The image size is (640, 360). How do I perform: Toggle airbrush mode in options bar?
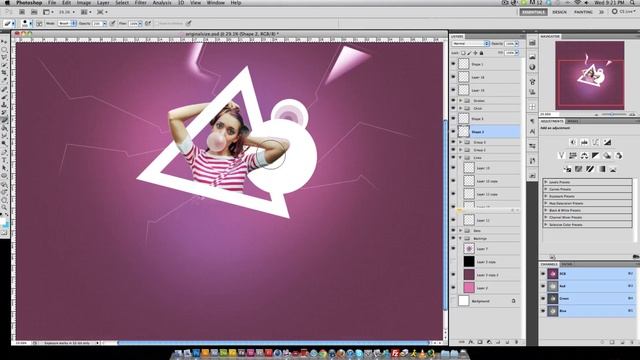(148, 23)
